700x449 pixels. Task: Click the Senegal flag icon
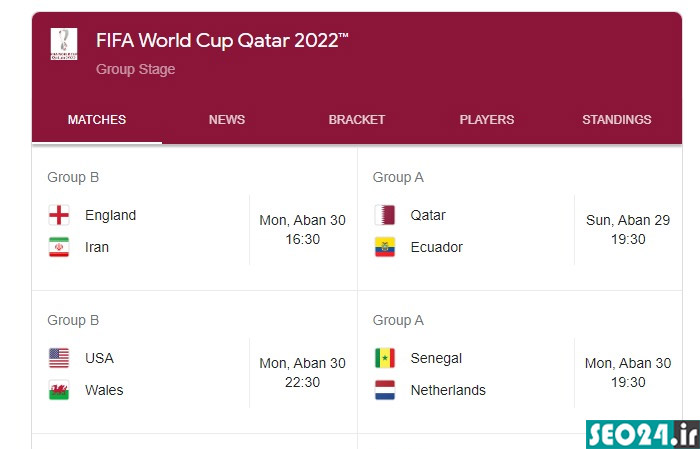pyautogui.click(x=385, y=358)
